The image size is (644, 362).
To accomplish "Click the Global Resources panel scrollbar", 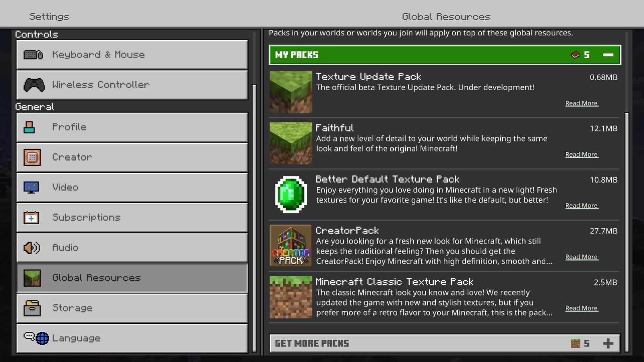I will [x=627, y=233].
